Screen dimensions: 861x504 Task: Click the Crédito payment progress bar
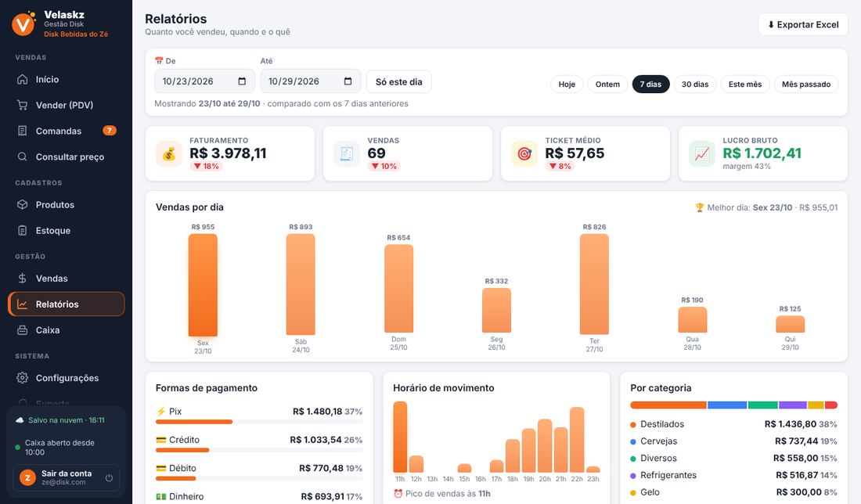coord(259,450)
